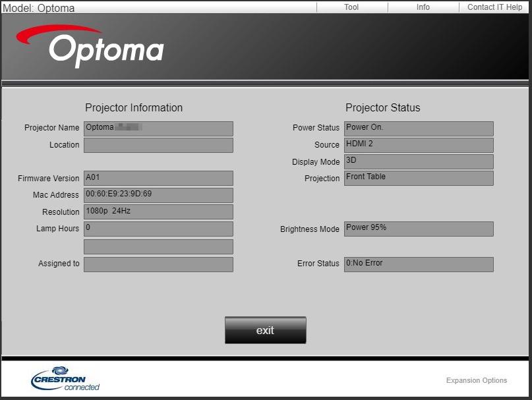Screen dimensions: 532x400
Task: Click the 'Firmware Version' label
Action: [48, 179]
